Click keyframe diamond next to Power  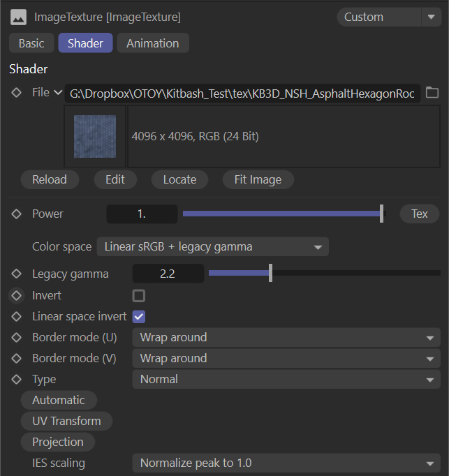(x=17, y=214)
